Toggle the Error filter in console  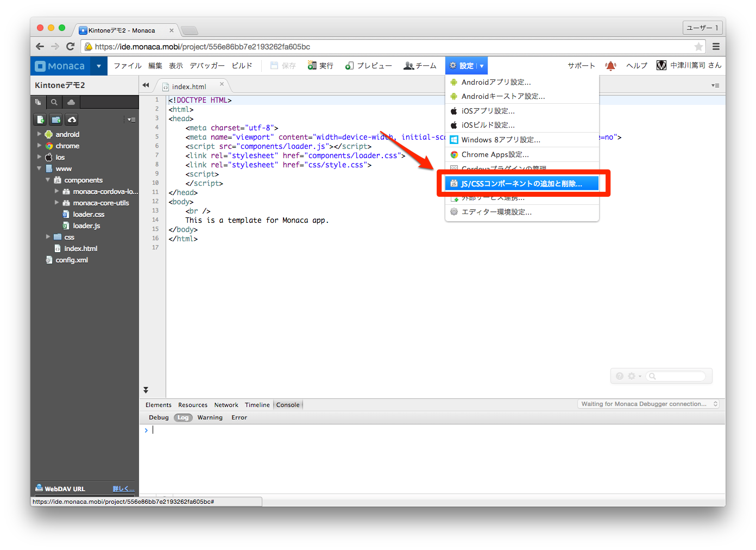point(239,417)
